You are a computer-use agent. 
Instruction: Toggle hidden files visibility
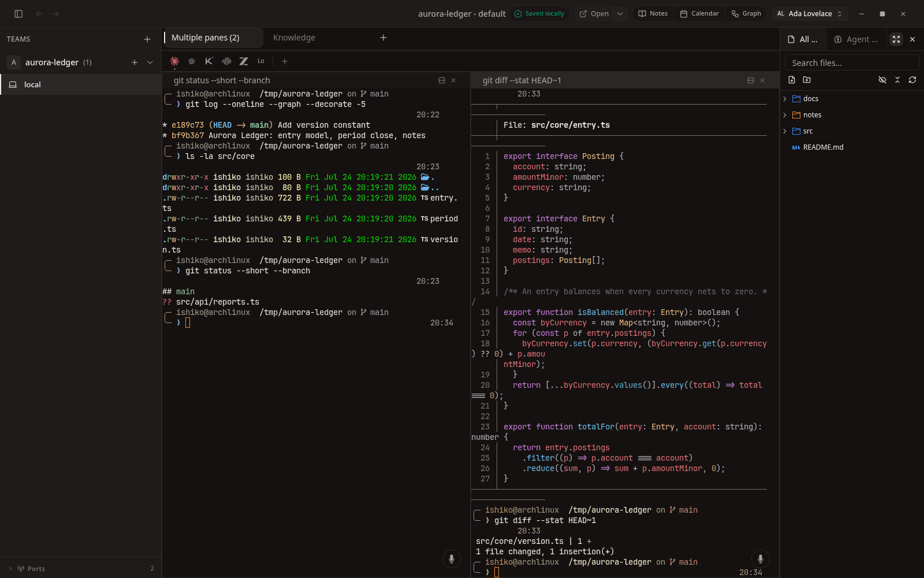tap(882, 80)
